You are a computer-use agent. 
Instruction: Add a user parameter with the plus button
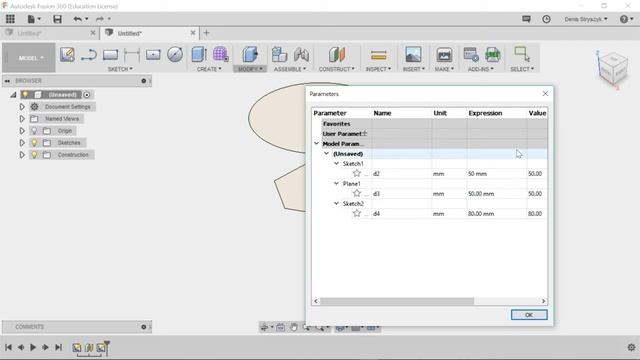pos(364,133)
